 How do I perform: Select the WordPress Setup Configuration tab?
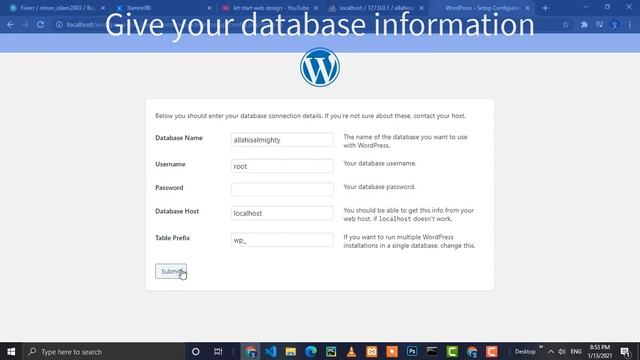tap(482, 8)
